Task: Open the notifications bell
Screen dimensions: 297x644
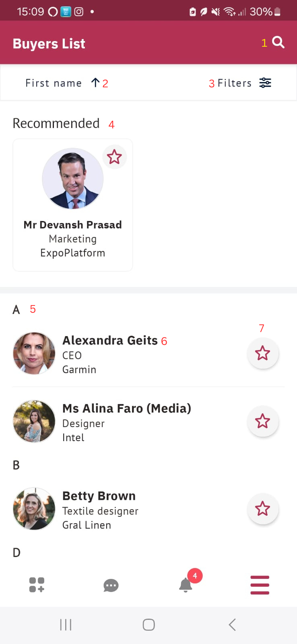Action: click(x=186, y=585)
